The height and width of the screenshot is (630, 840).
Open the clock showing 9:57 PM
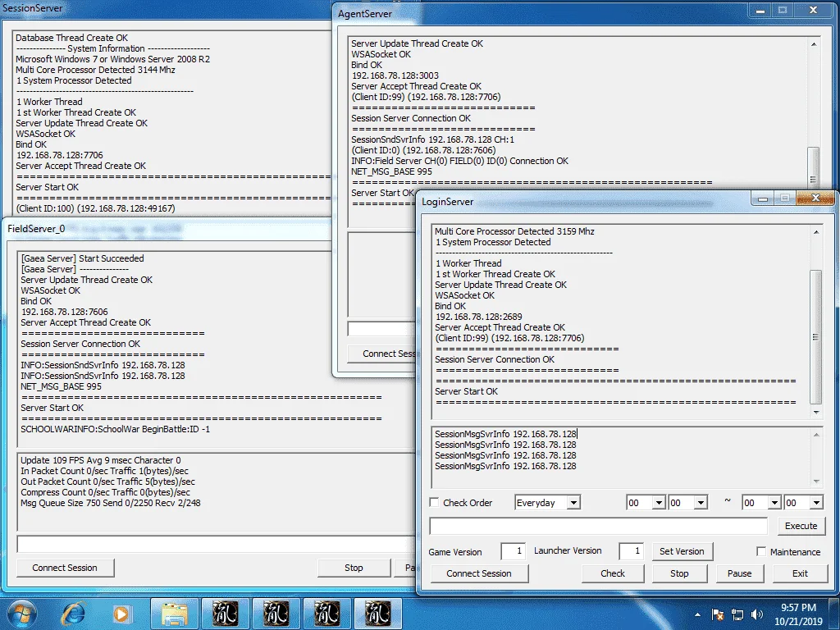click(798, 608)
